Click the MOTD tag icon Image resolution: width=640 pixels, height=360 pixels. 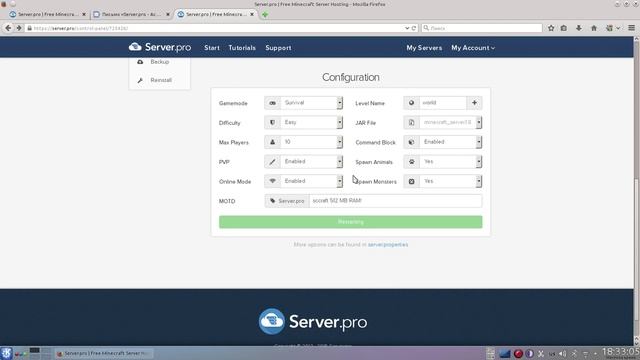click(x=273, y=201)
